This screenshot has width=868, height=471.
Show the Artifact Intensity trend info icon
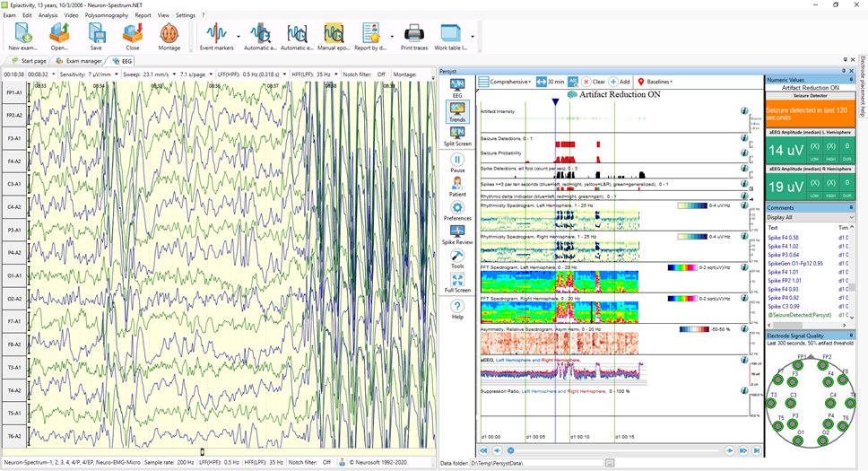coord(744,110)
